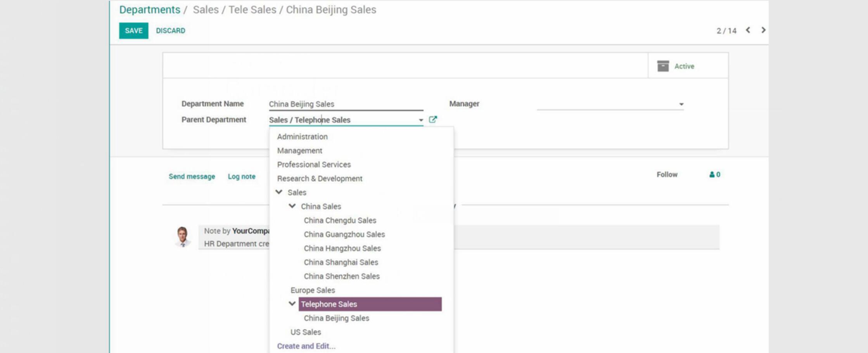Image resolution: width=868 pixels, height=353 pixels.
Task: Click the note author avatar
Action: coord(182,236)
